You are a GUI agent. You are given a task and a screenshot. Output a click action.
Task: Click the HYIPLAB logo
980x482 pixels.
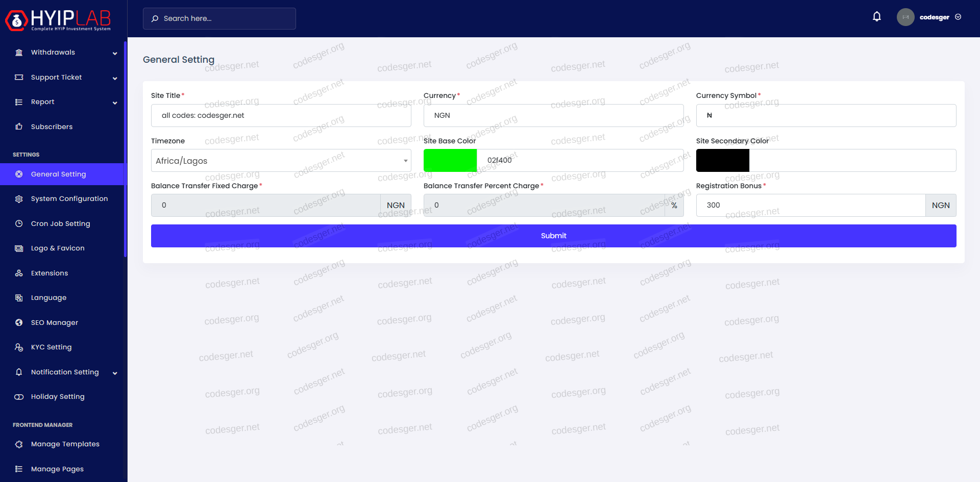pos(58,20)
